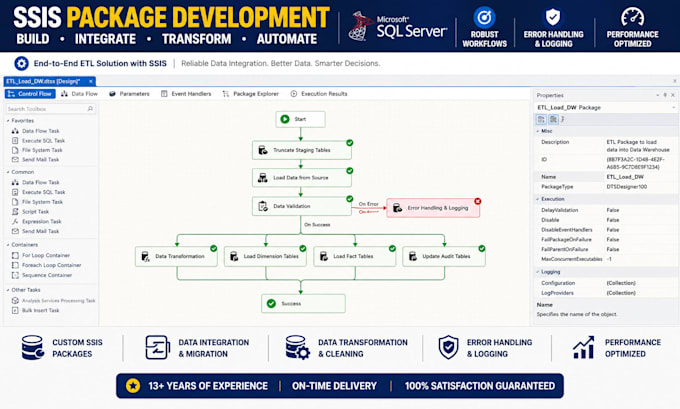
Task: Open the Data Flow tab
Action: pyautogui.click(x=79, y=94)
